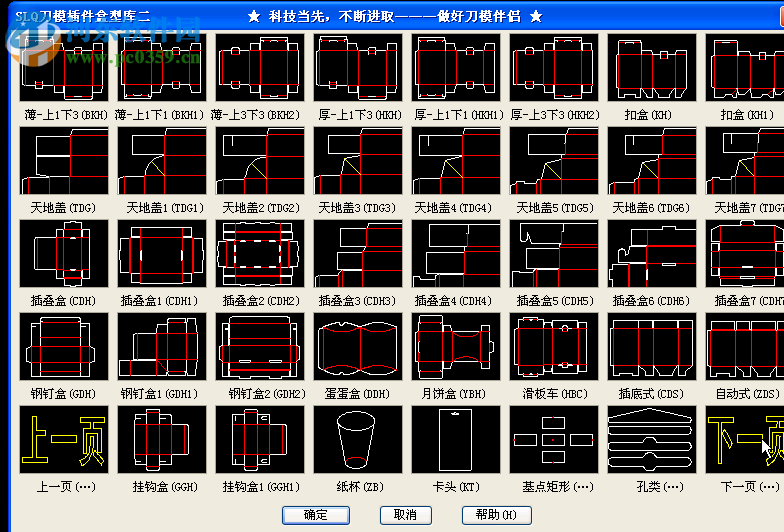Click the 滑板车 (HBC) caption text

pyautogui.click(x=555, y=394)
